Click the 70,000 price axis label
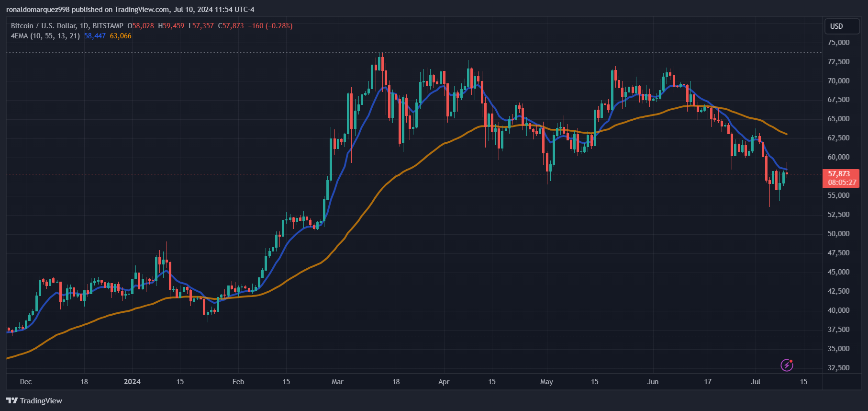This screenshot has height=411, width=868. click(x=839, y=81)
